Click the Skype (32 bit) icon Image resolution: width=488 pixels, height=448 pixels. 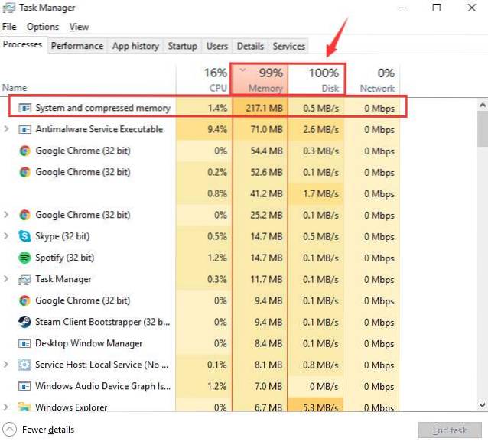pos(24,236)
